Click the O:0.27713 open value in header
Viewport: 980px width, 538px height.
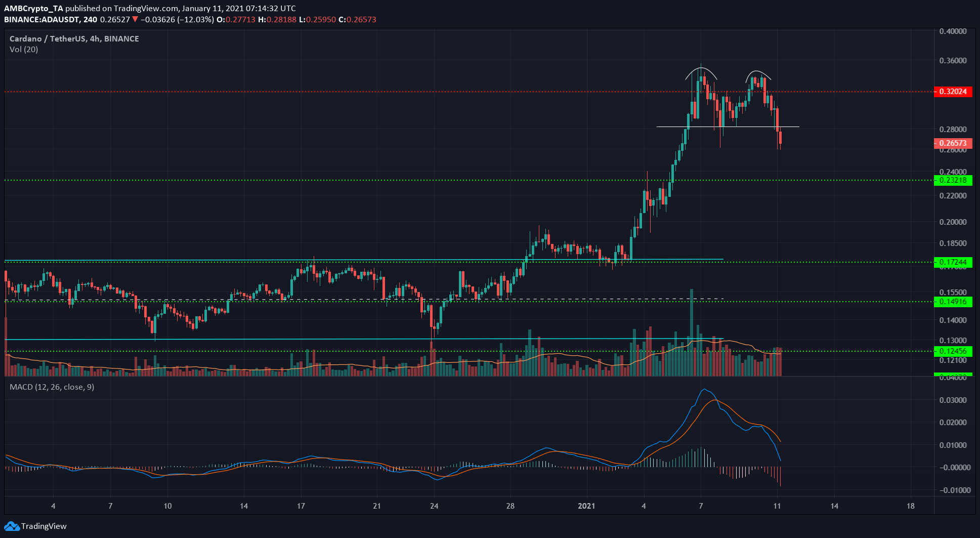[x=236, y=20]
